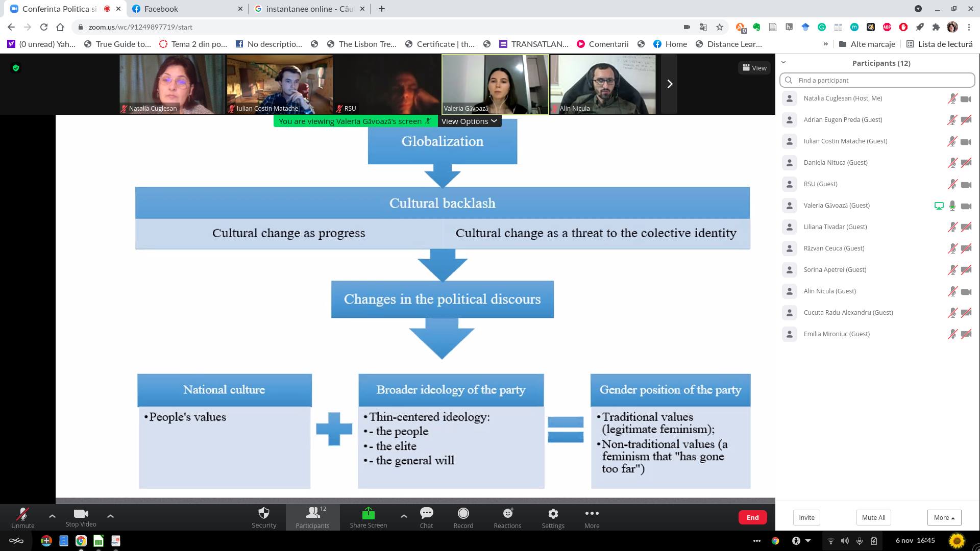
Task: Open the More dropdown in participants panel
Action: coord(944,517)
